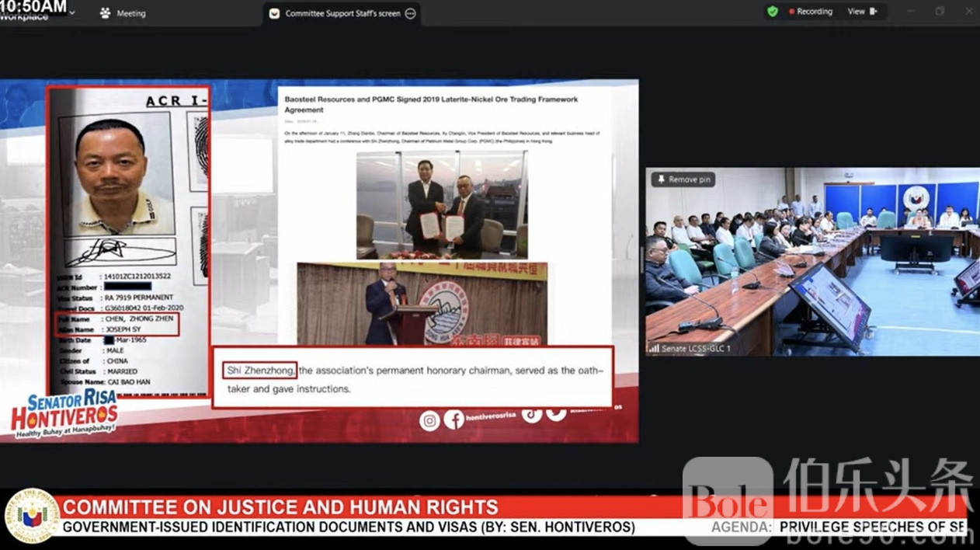Click the handshake photo in the article
980x550 pixels.
(x=441, y=204)
